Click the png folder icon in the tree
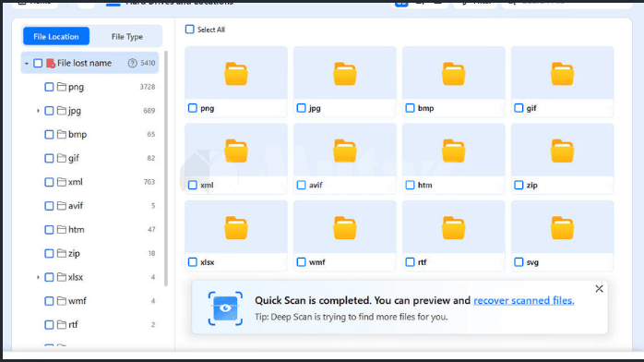The image size is (644, 362). point(62,87)
